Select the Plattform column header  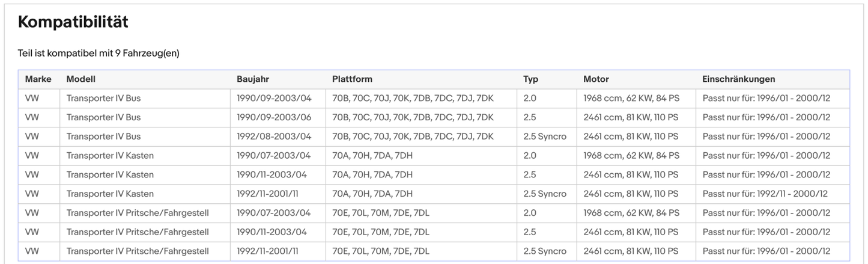352,79
